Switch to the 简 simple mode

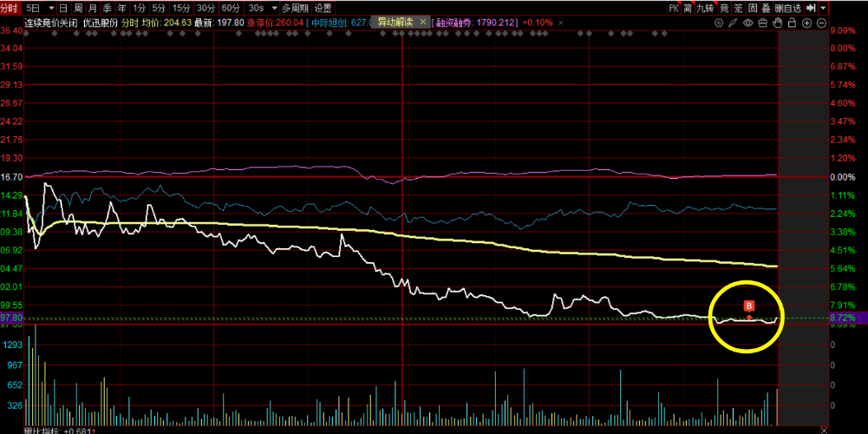(x=688, y=8)
